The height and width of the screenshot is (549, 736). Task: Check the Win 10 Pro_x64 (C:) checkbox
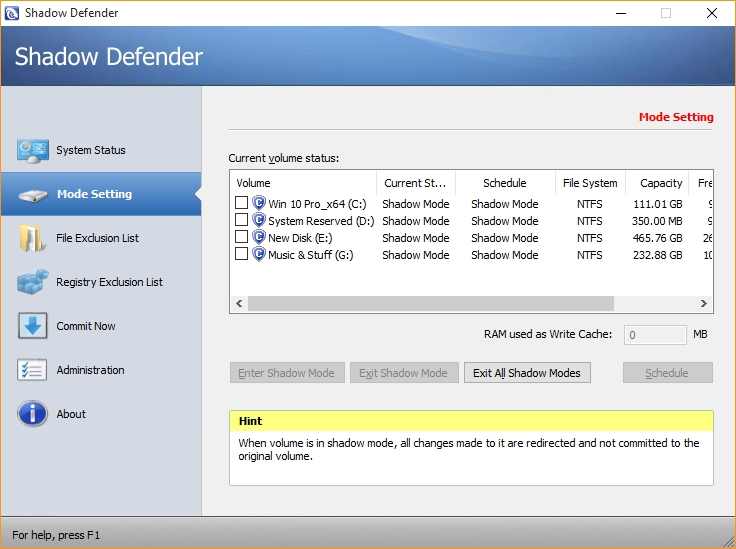tap(241, 204)
